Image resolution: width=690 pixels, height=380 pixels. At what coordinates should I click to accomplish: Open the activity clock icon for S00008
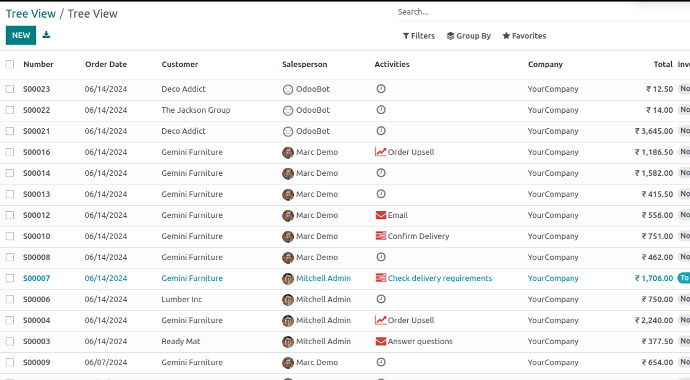pyautogui.click(x=381, y=257)
